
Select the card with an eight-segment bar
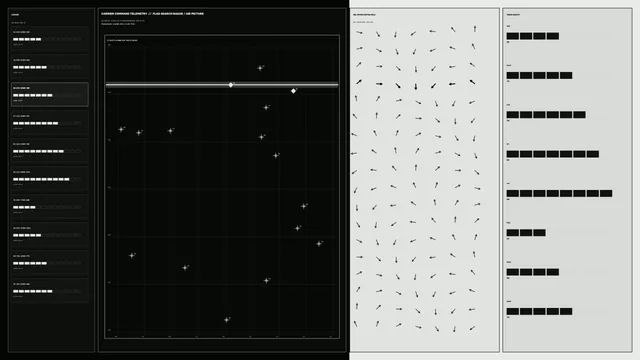[50, 122]
